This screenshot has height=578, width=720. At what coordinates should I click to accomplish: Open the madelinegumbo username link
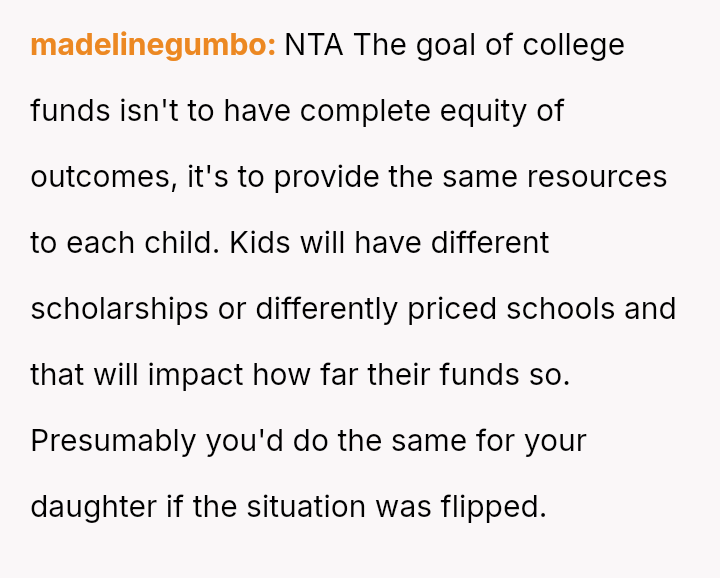pos(153,45)
